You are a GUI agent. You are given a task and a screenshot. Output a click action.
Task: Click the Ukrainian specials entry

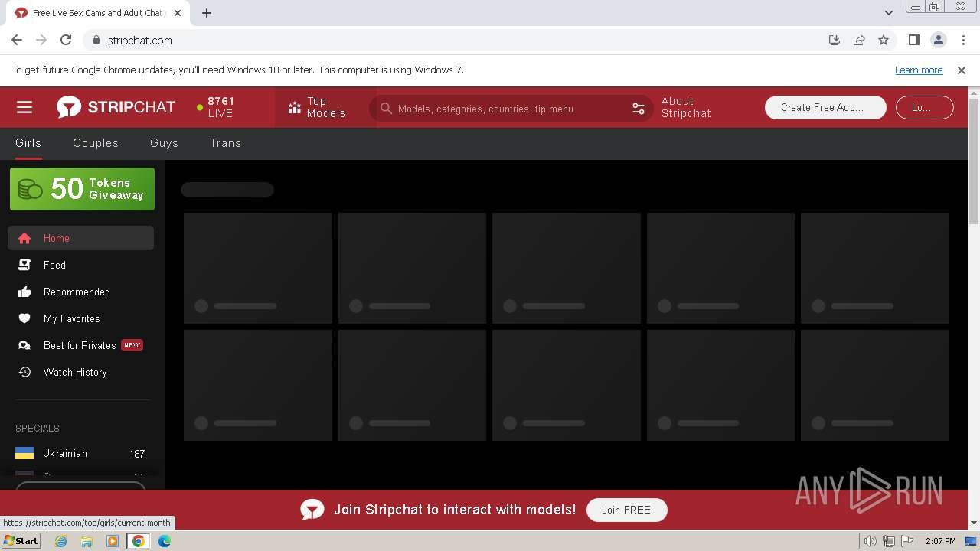(x=80, y=453)
